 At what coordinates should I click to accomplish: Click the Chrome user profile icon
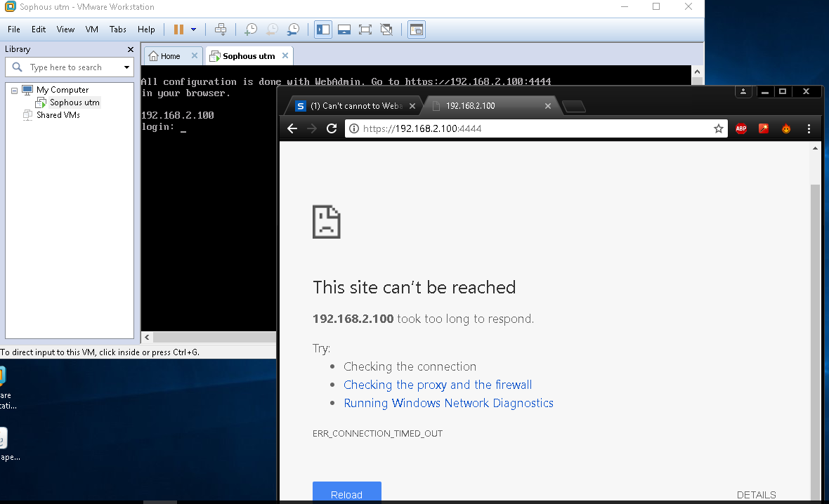pos(743,91)
